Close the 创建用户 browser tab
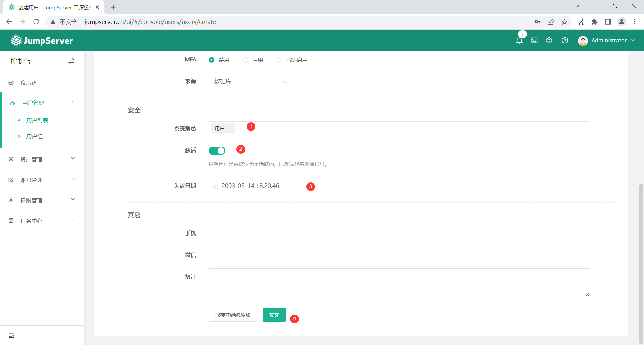644x345 pixels. 97,7
